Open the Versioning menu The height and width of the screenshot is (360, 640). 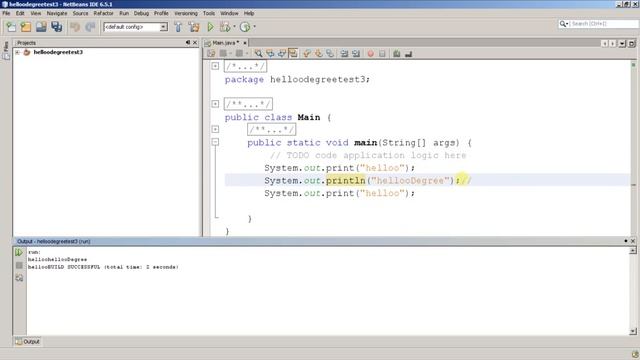tap(186, 13)
